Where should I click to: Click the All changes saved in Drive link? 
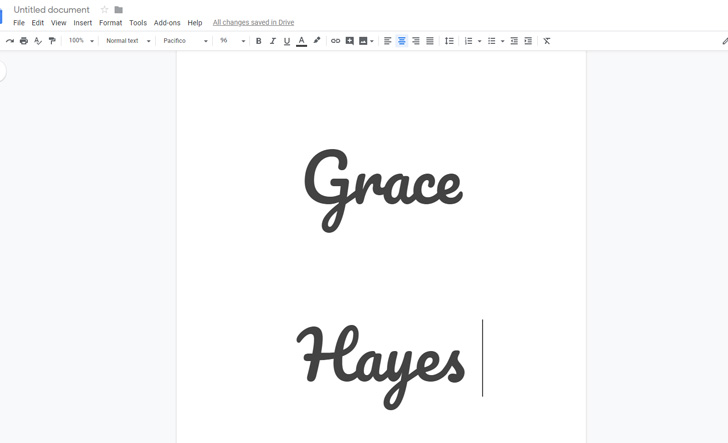point(254,22)
